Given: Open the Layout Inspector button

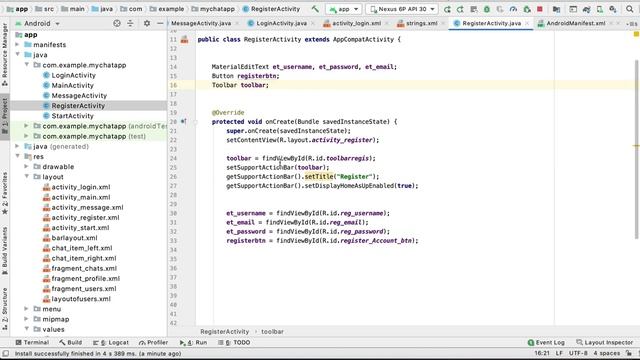Looking at the screenshot, I should (604, 342).
